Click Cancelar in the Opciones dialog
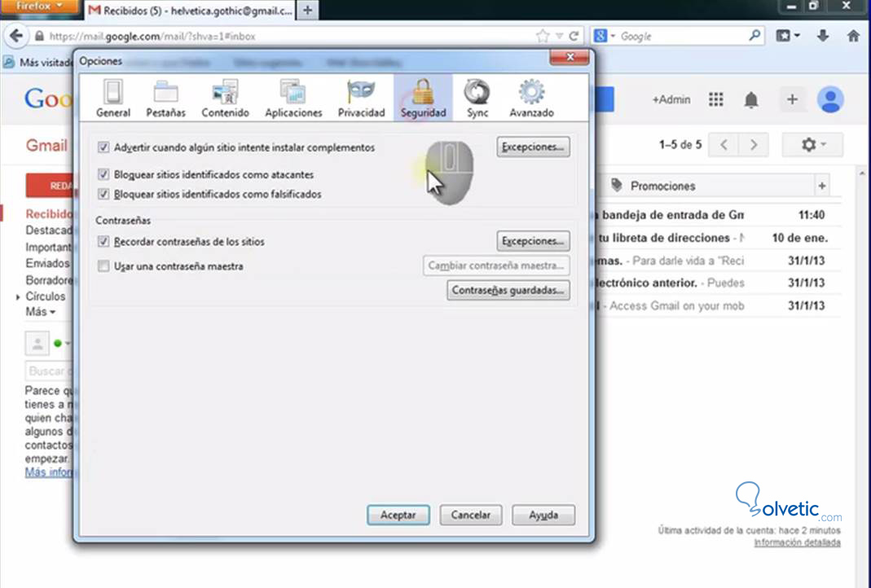 pyautogui.click(x=470, y=515)
